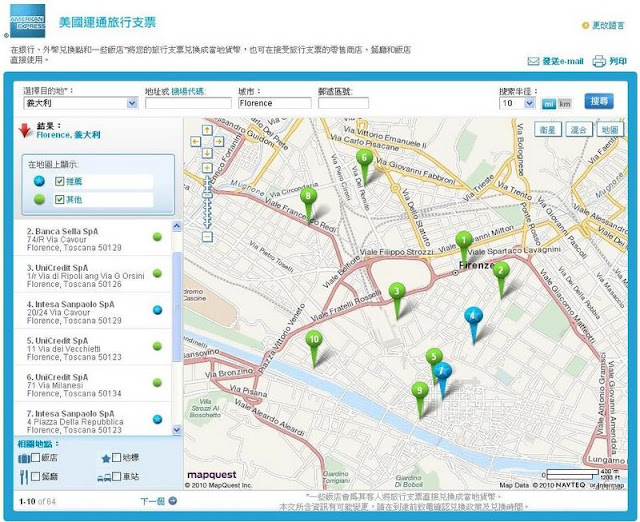This screenshot has height=522, width=640.
Task: Click the address or airport code field
Action: [189, 103]
